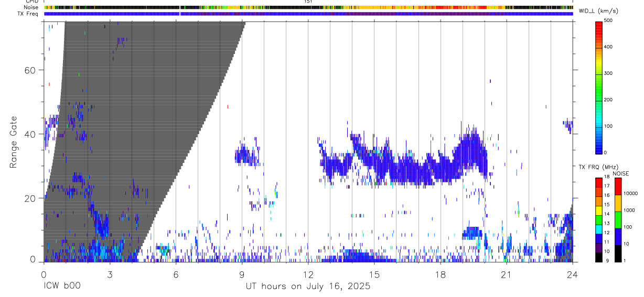Click the y-axis tick label 40
The width and height of the screenshot is (644, 297).
pyautogui.click(x=30, y=134)
